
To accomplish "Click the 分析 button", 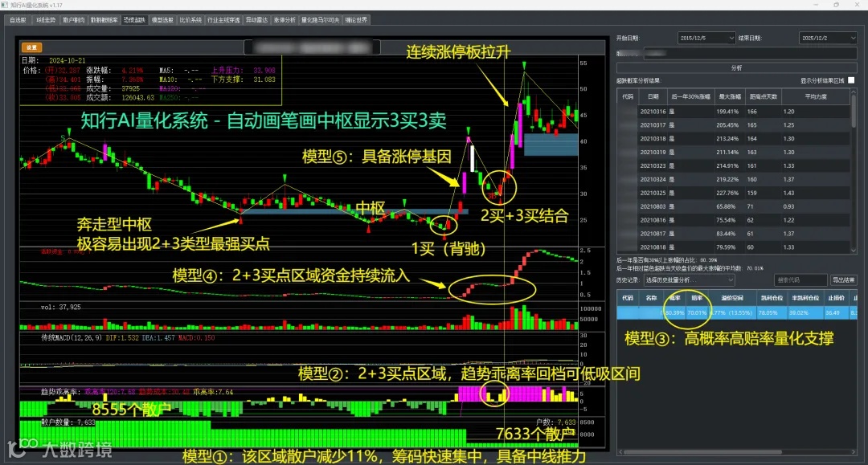I will (x=736, y=68).
